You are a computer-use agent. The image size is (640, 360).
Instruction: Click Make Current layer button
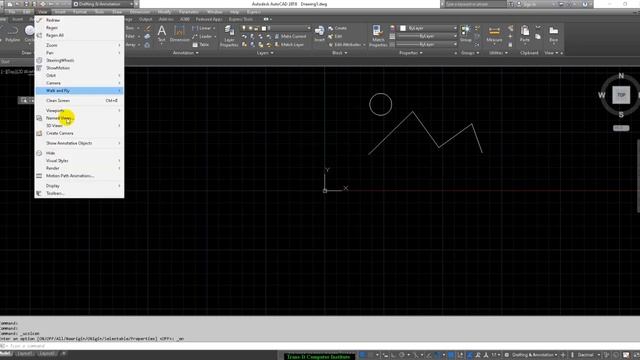pos(290,36)
